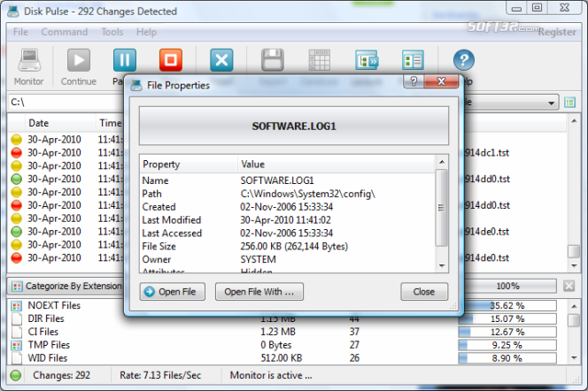The height and width of the screenshot is (391, 588).
Task: Click the C:\ path input field
Action: coord(66,103)
